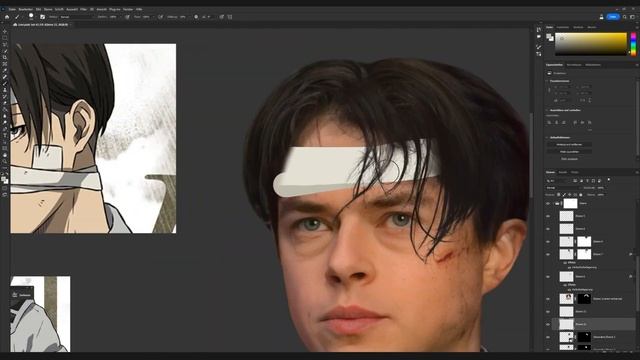
Task: Open the comments speech-bubble panel icon
Action: coord(539,37)
